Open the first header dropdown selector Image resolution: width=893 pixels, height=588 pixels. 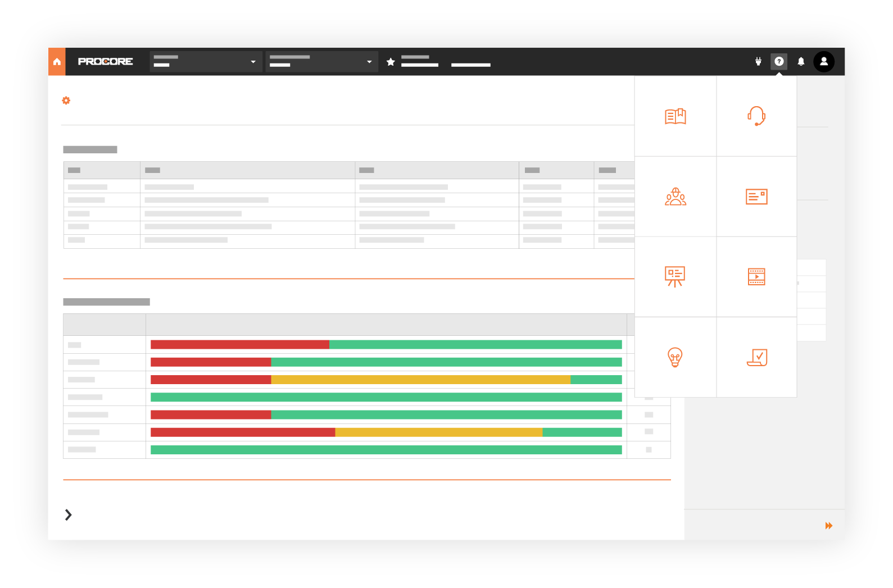coord(206,62)
